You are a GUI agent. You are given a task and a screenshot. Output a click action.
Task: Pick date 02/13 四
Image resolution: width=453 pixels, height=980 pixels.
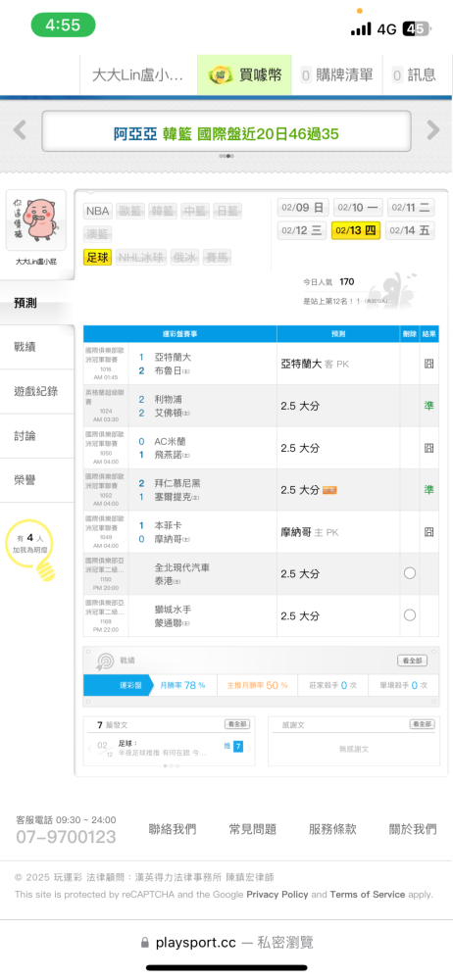[356, 230]
